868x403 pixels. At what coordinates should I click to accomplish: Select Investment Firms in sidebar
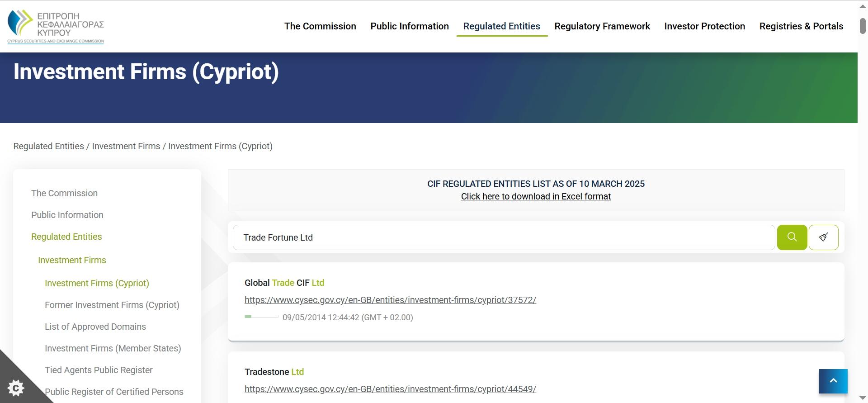72,260
